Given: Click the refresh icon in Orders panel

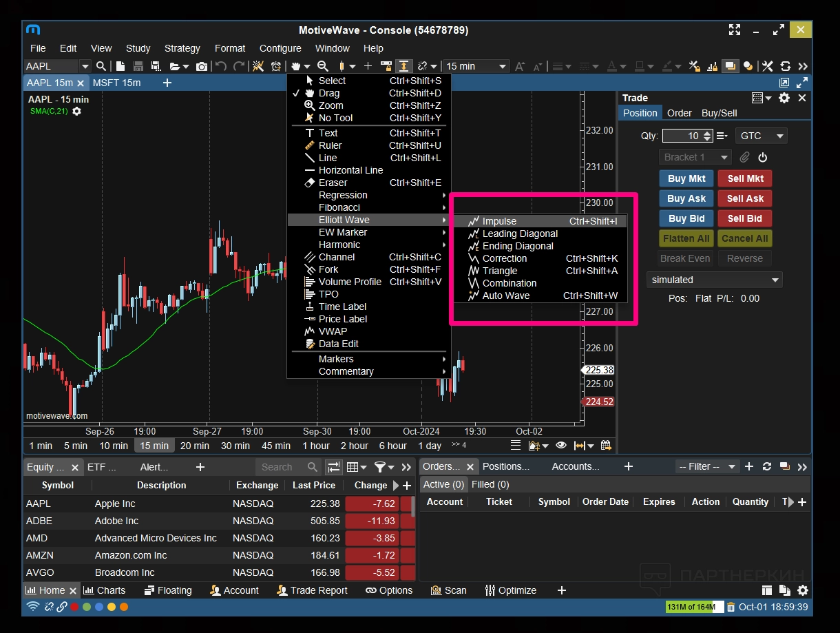Looking at the screenshot, I should coord(767,466).
